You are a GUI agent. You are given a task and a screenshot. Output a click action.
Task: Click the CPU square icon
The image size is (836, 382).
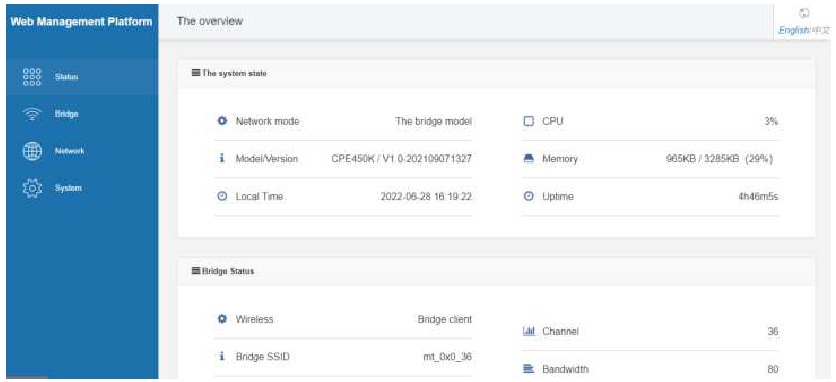coord(528,121)
